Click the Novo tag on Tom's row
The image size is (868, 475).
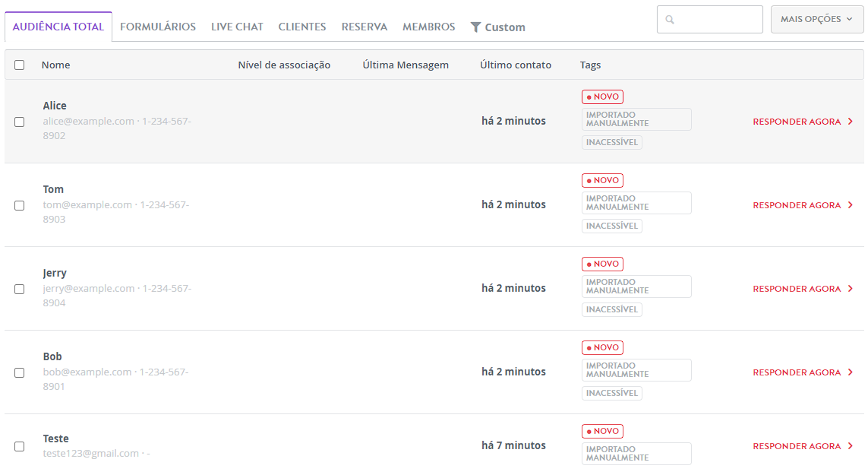pyautogui.click(x=602, y=180)
